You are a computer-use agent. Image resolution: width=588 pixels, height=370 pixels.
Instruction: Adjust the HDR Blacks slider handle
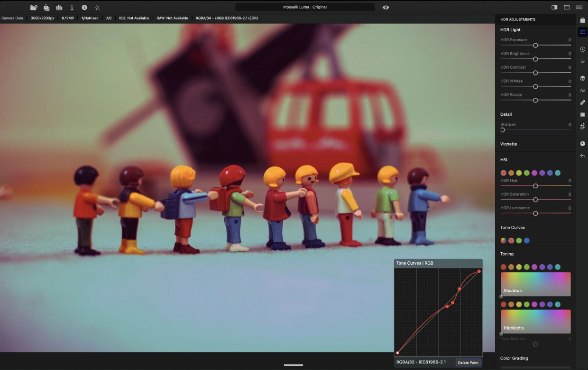click(535, 101)
